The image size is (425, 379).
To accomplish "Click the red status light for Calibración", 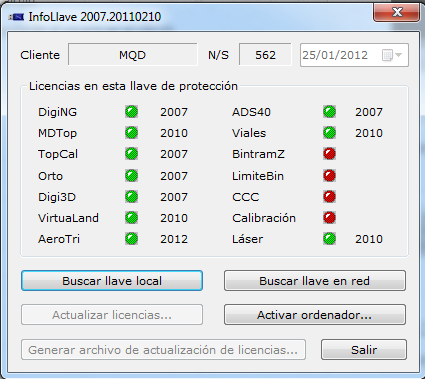I will pyautogui.click(x=329, y=218).
